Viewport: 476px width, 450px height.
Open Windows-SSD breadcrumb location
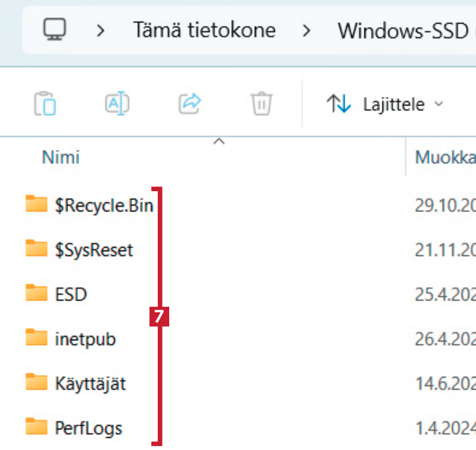(x=404, y=30)
